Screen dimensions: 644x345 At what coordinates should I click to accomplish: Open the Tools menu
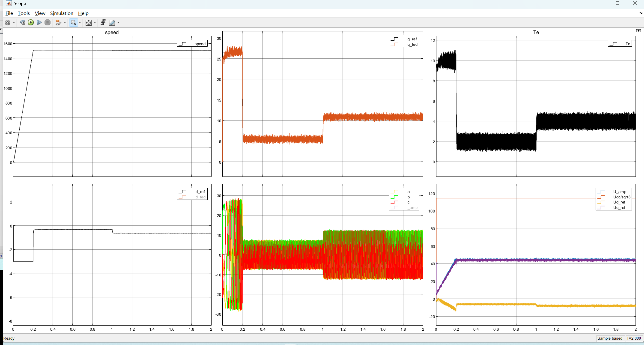[x=24, y=13]
